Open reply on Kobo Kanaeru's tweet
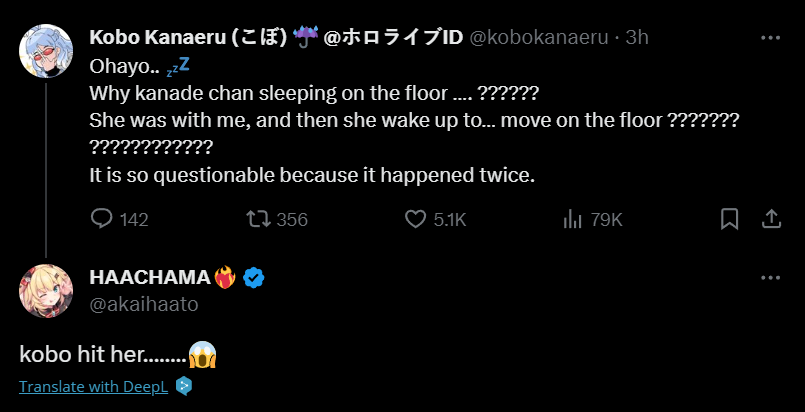 (102, 219)
